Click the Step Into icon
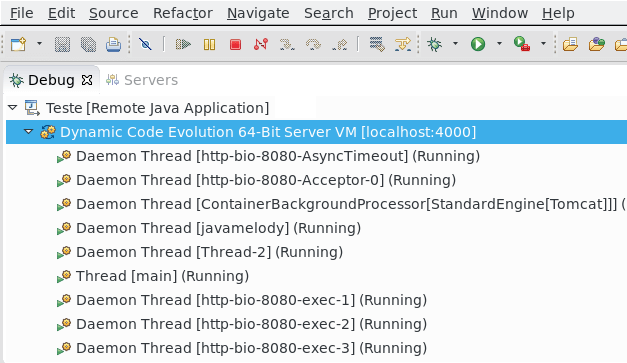This screenshot has width=627, height=363. tap(287, 44)
